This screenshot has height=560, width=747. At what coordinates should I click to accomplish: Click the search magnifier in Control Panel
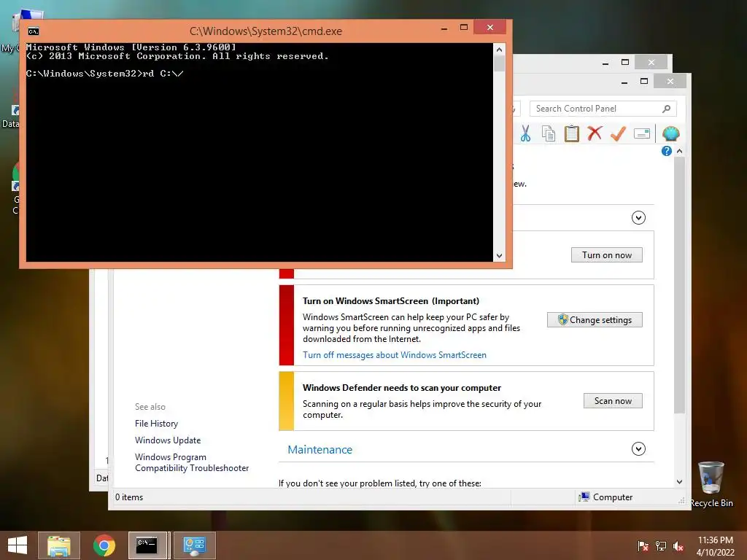point(667,109)
